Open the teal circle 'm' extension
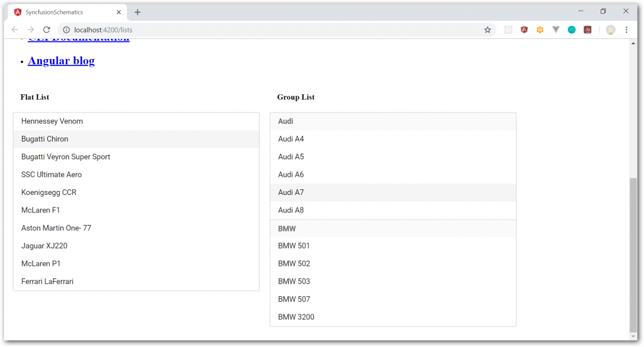 (572, 30)
